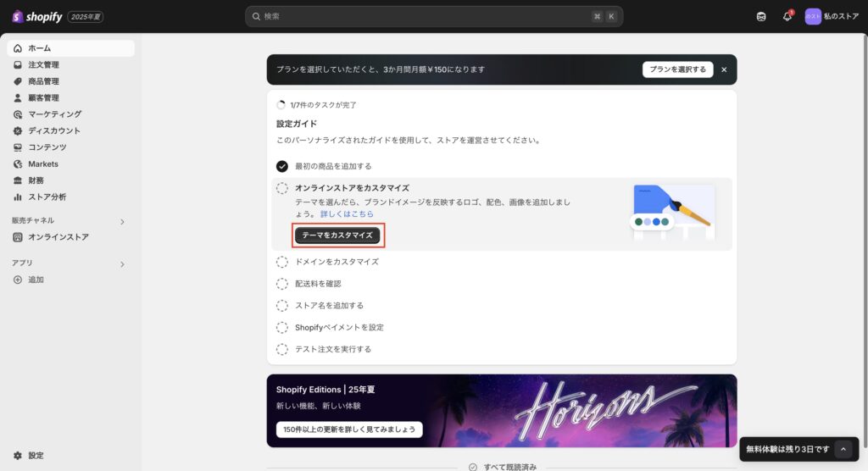Click the オンラインストア store icon
Image resolution: width=868 pixels, height=471 pixels.
(18, 237)
